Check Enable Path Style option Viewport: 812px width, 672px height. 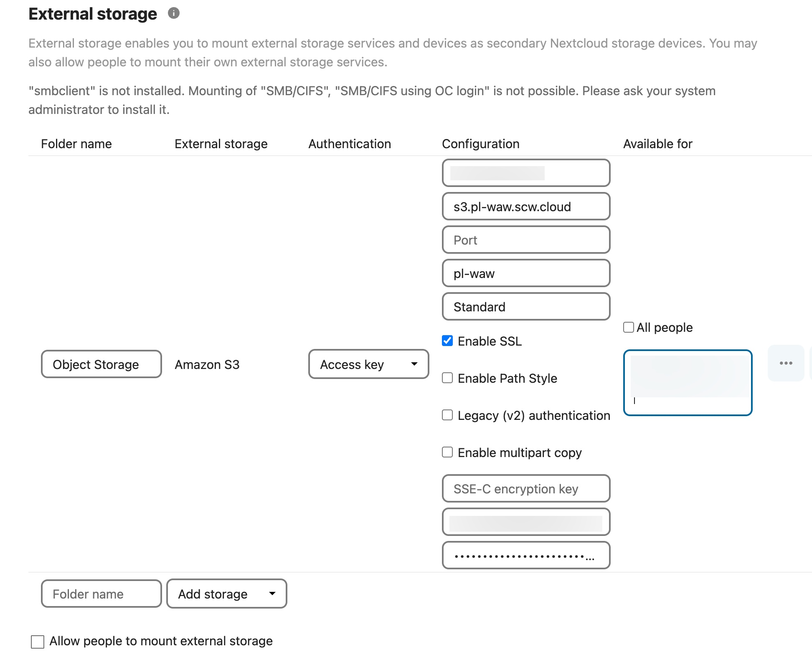[x=447, y=378]
